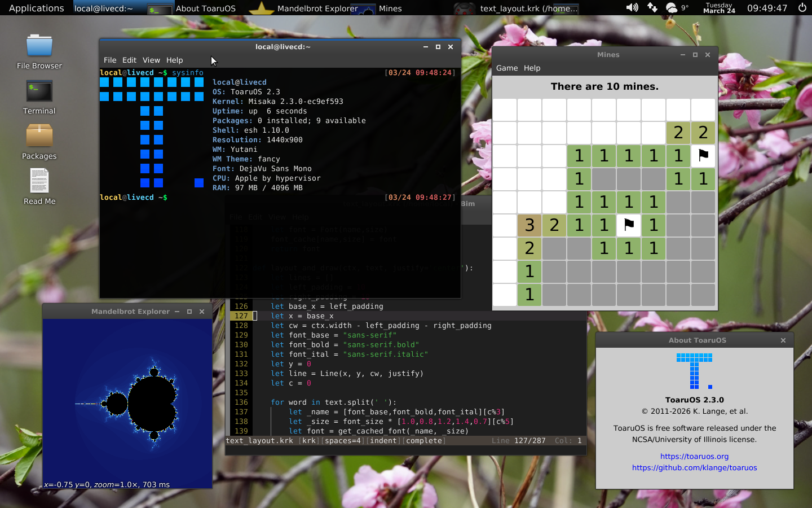Open the terminal's File menu

pyautogui.click(x=110, y=60)
